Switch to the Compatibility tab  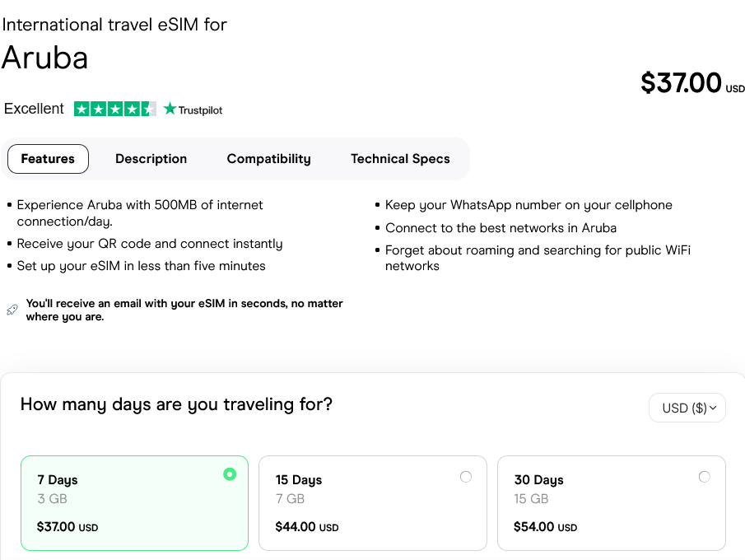coord(268,159)
